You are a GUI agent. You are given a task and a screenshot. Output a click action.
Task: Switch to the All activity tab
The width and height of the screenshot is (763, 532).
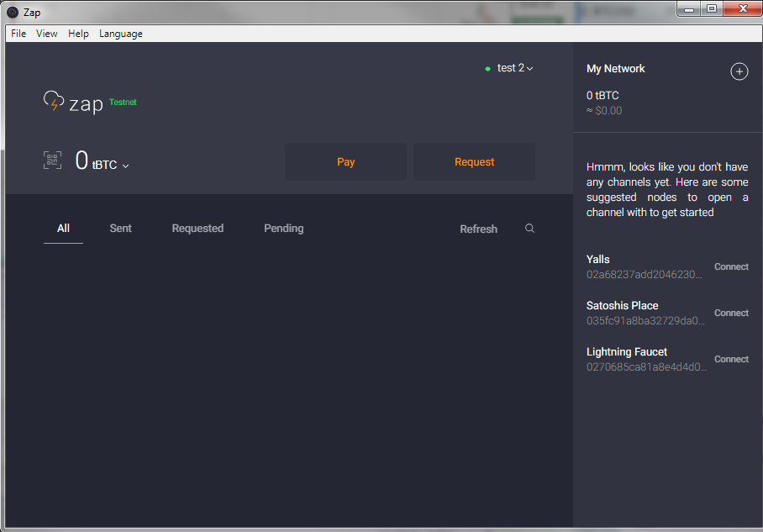63,229
